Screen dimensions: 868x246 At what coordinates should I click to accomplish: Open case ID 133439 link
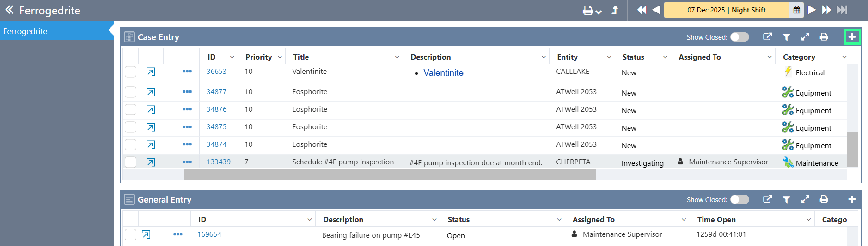pyautogui.click(x=218, y=162)
